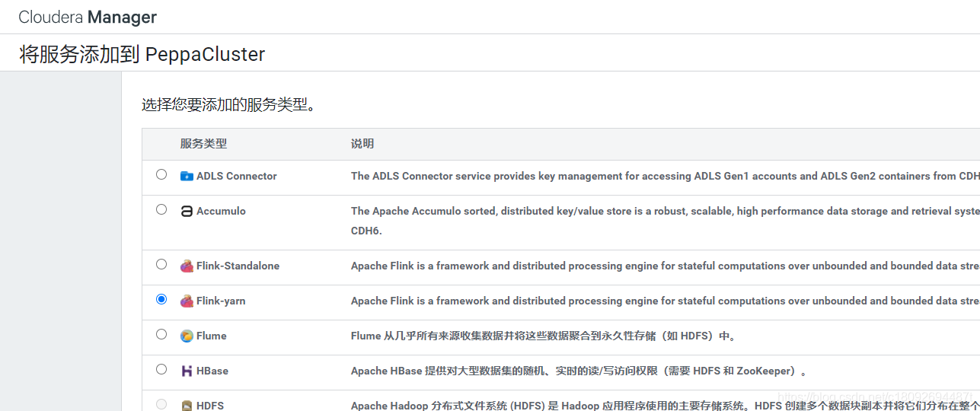This screenshot has width=980, height=411.
Task: Select the HDFS radio button
Action: [161, 404]
